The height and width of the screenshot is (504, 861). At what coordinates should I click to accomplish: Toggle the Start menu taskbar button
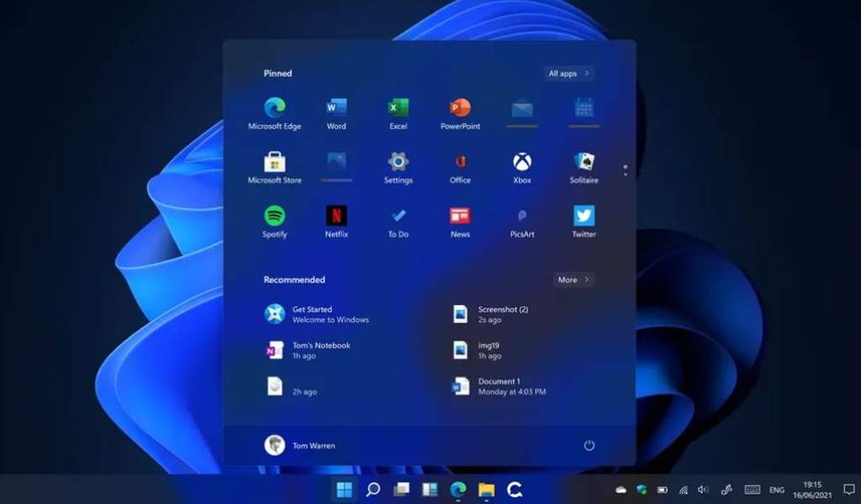(344, 489)
